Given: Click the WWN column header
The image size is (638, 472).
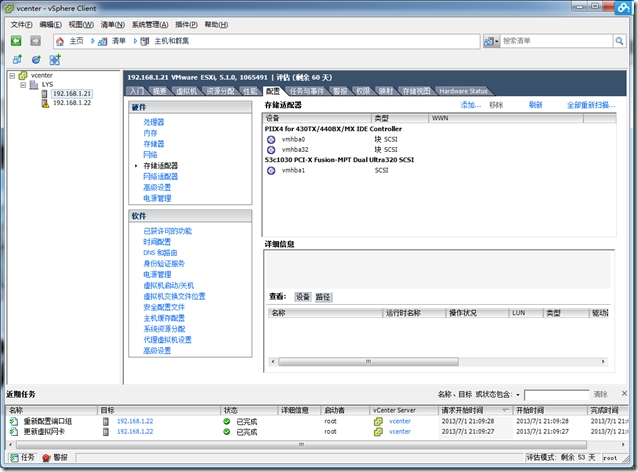Looking at the screenshot, I should [506, 118].
